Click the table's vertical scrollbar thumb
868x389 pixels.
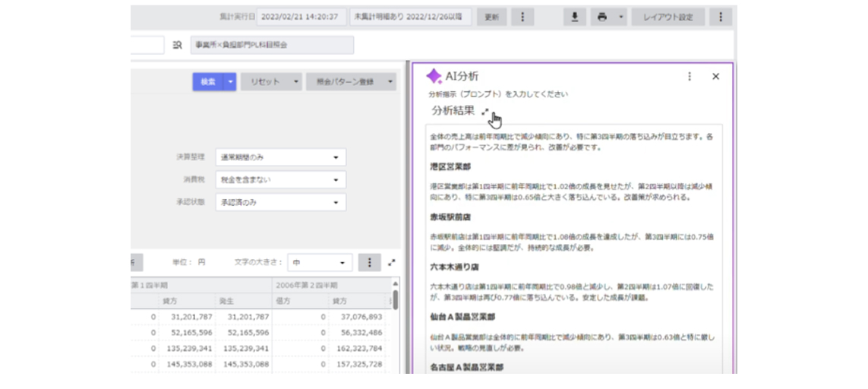(395, 300)
